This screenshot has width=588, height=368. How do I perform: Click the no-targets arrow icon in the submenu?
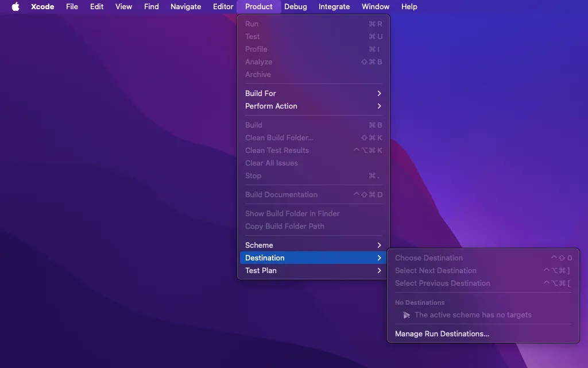[x=406, y=315]
